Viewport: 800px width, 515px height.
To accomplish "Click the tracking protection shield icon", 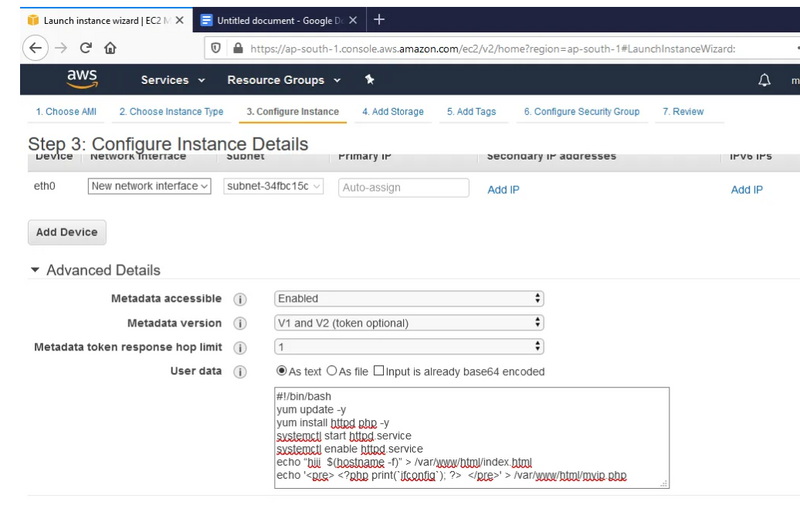I will click(216, 48).
